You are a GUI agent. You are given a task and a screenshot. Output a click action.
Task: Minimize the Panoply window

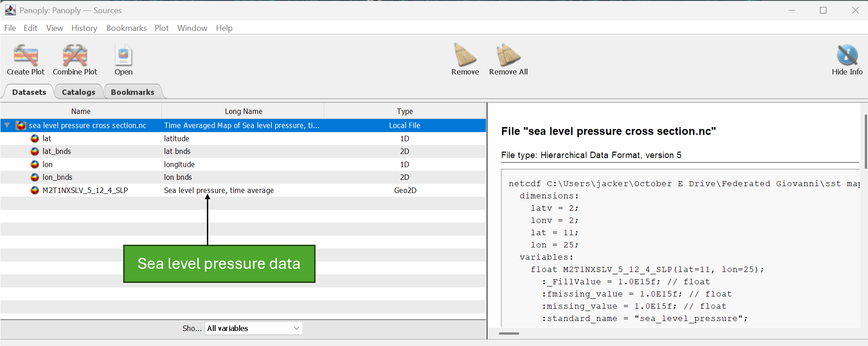[792, 10]
